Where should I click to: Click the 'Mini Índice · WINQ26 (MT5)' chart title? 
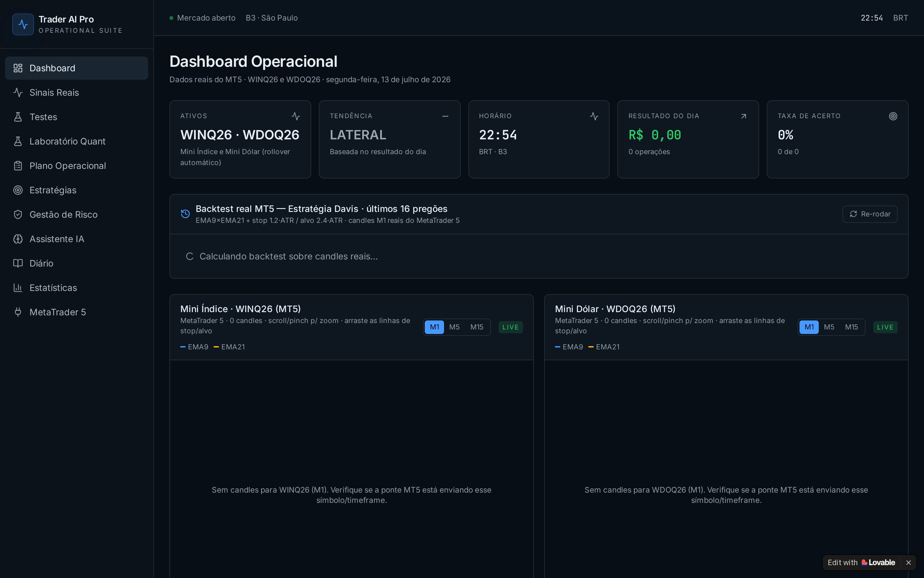(241, 309)
